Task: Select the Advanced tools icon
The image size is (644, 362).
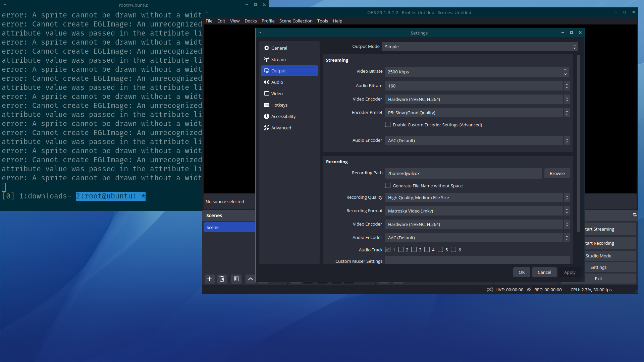Action: pyautogui.click(x=267, y=128)
